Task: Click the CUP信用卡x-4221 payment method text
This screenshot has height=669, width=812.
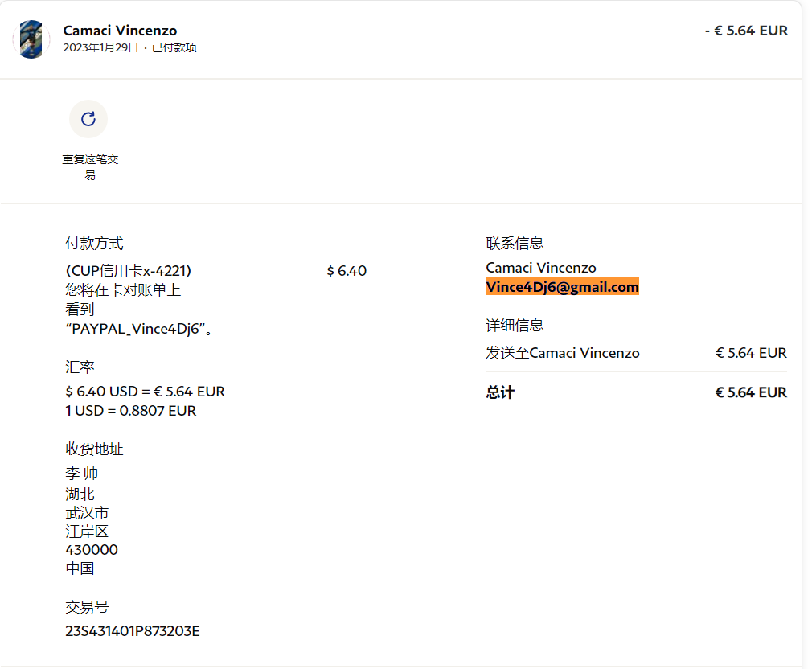Action: click(128, 271)
